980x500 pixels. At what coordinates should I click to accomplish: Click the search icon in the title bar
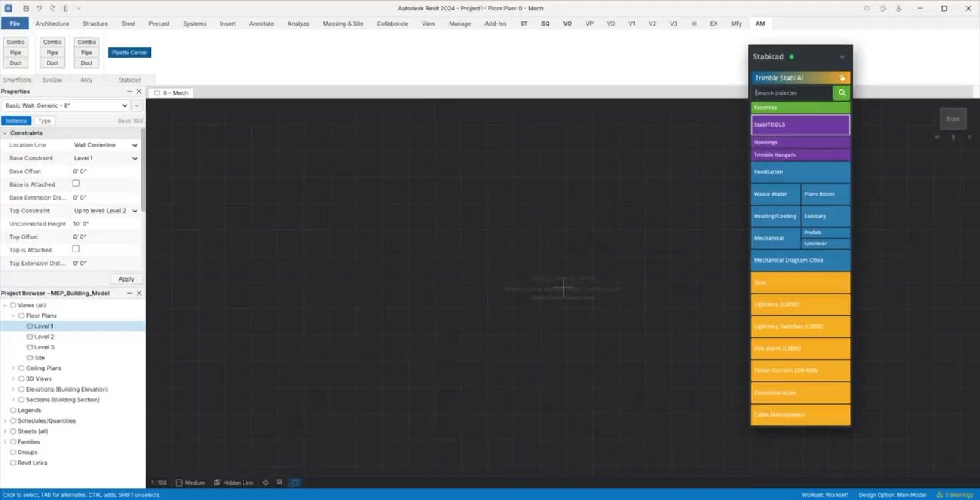pyautogui.click(x=867, y=9)
